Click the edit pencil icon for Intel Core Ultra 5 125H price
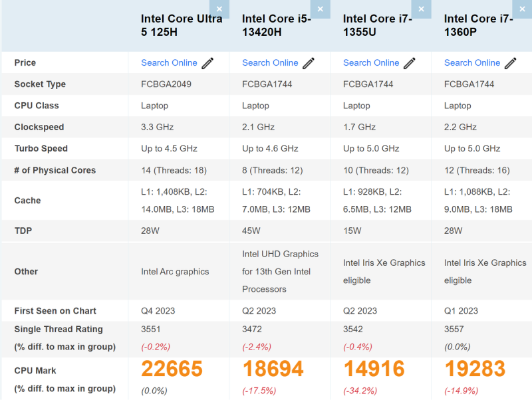The image size is (532, 400). 206,62
